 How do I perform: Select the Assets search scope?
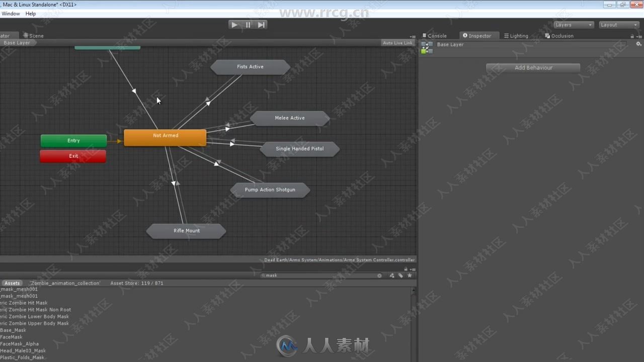pyautogui.click(x=12, y=283)
